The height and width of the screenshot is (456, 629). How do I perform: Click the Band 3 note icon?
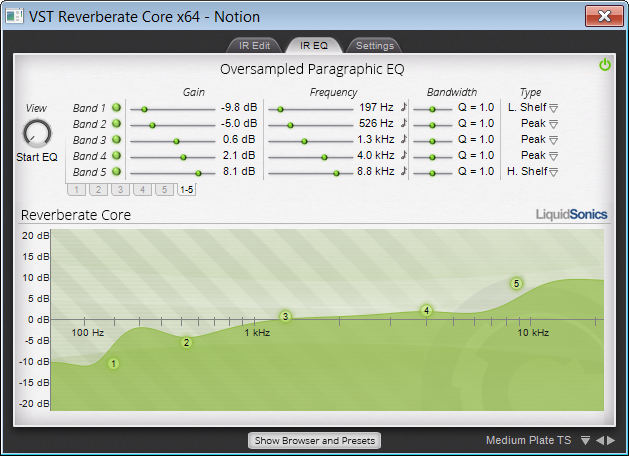point(404,139)
